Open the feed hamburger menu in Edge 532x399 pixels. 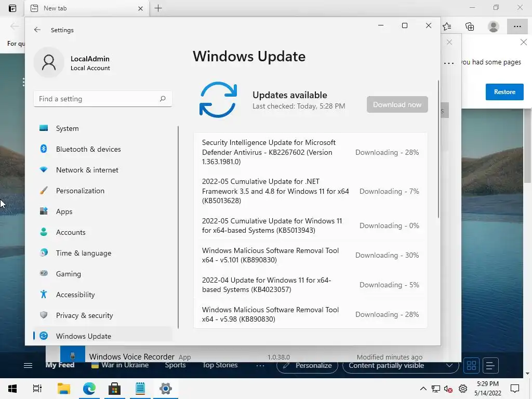[28, 365]
